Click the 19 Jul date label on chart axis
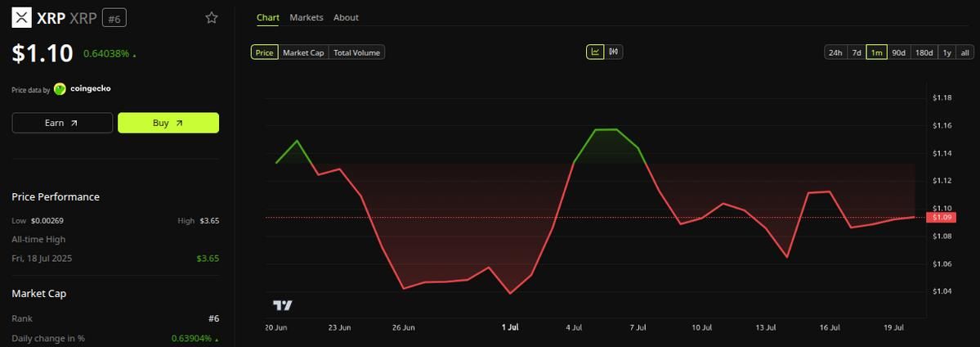 click(x=893, y=327)
